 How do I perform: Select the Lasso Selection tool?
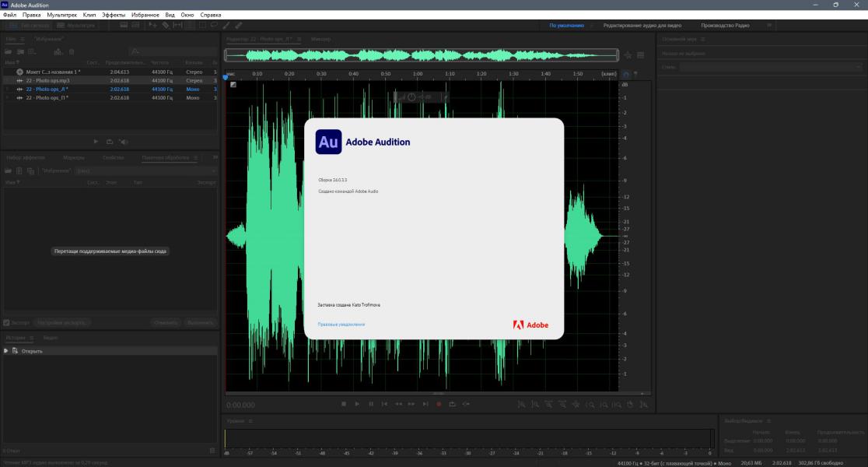(x=214, y=26)
